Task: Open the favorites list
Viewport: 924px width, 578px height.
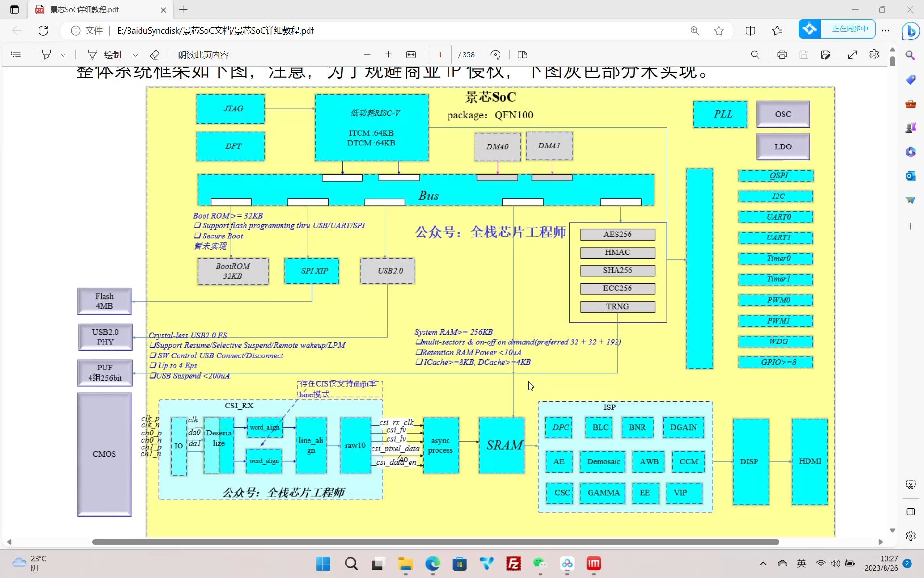Action: pos(777,30)
